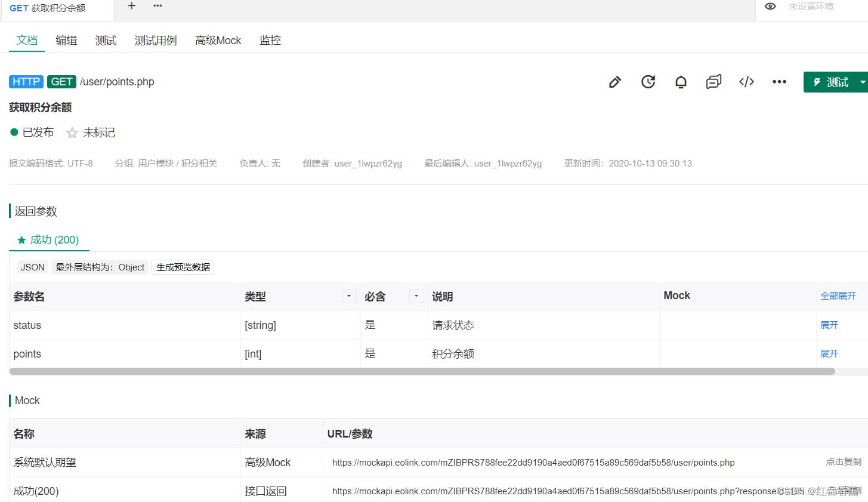This screenshot has width=868, height=502.
Task: Click the 系统默认期望 name cell
Action: 125,463
